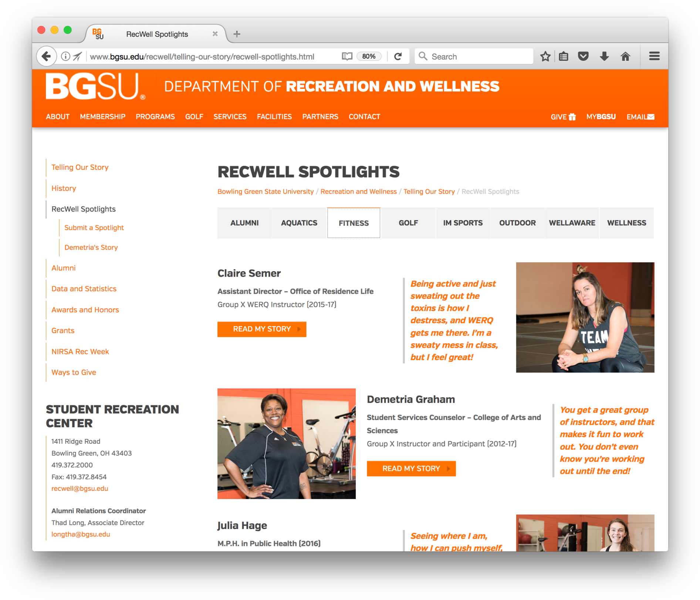Open Awards and Honors sidebar link
The width and height of the screenshot is (700, 600).
(85, 310)
